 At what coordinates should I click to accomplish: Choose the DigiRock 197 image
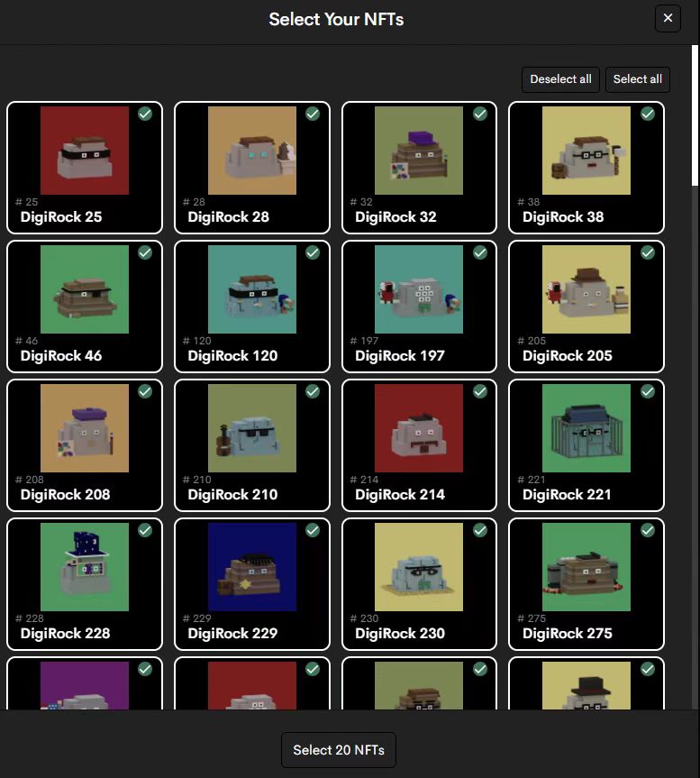click(x=419, y=289)
